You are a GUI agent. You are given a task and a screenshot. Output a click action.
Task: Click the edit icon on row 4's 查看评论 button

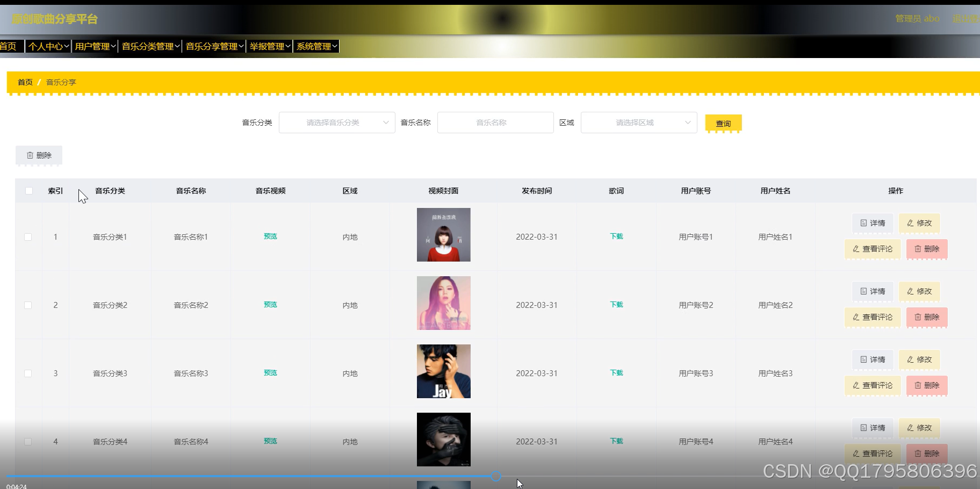coord(855,454)
